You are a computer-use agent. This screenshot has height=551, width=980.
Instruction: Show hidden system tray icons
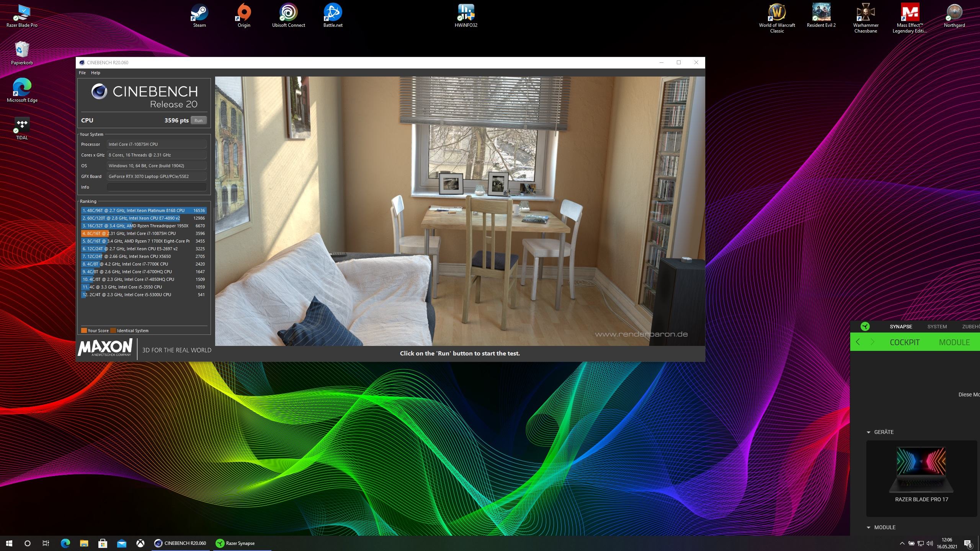[902, 543]
